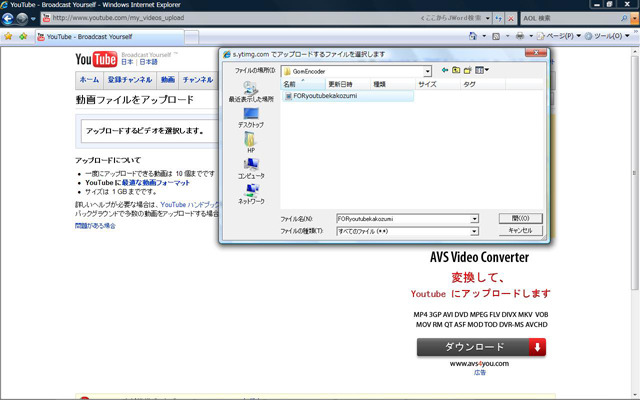Open the ツール(O) menu
640x400 pixels.
click(607, 36)
